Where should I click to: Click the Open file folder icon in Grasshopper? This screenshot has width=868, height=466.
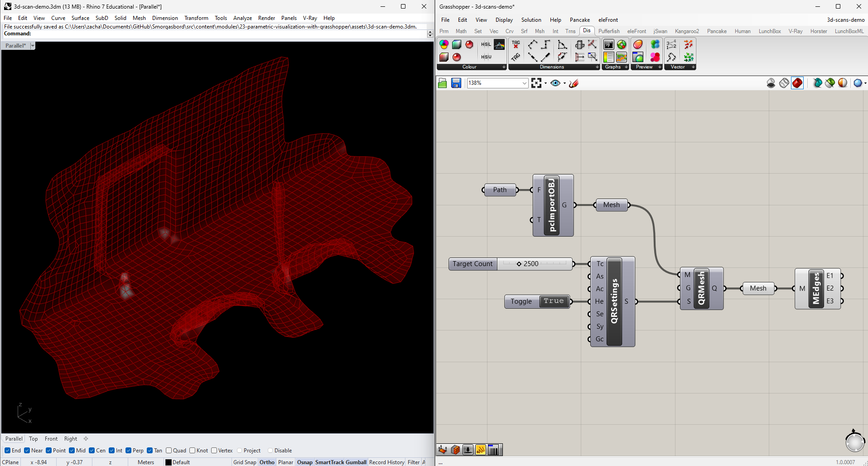point(443,83)
